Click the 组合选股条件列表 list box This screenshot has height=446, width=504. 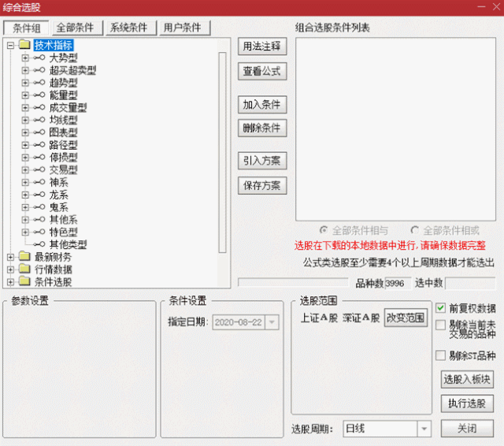click(395, 129)
